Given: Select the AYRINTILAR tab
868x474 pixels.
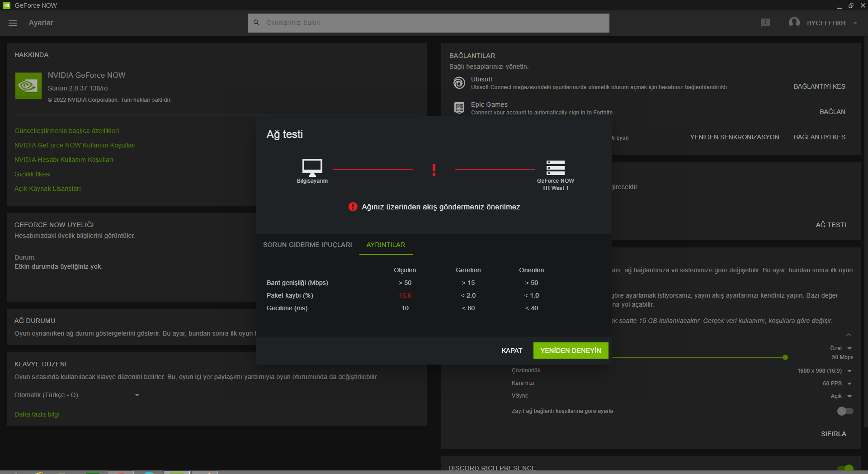Looking at the screenshot, I should click(x=386, y=245).
